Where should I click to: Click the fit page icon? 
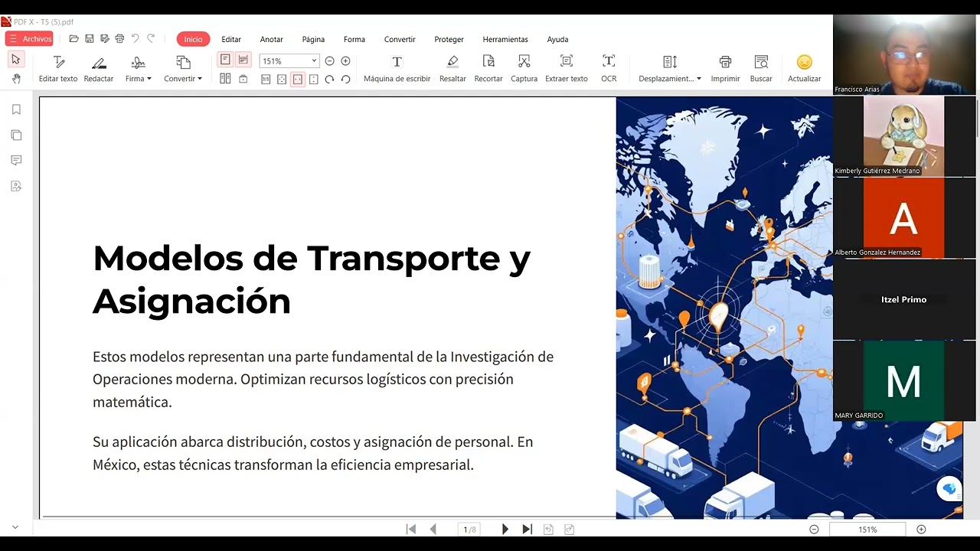282,79
